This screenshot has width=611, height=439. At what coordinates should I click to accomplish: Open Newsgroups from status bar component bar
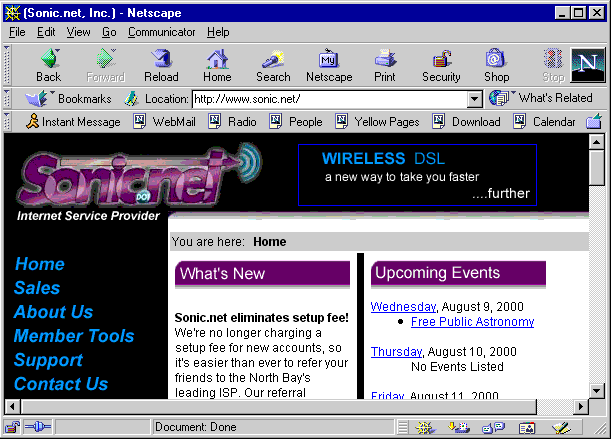click(x=493, y=428)
